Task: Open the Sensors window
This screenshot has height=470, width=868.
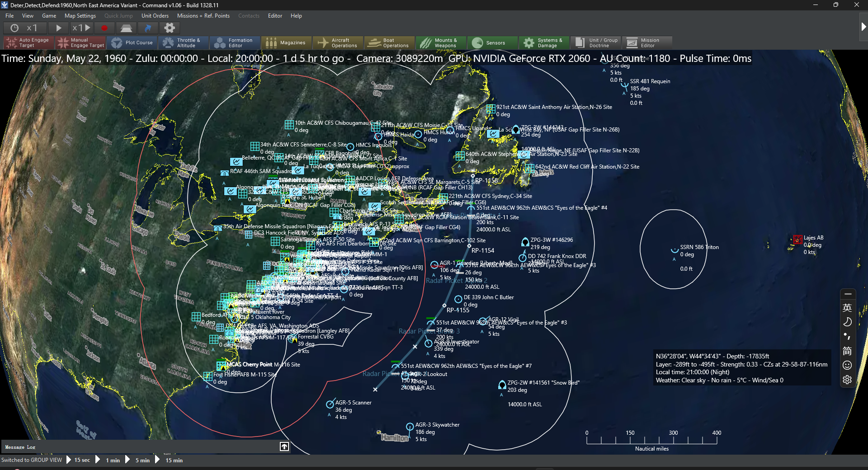Action: (x=492, y=42)
